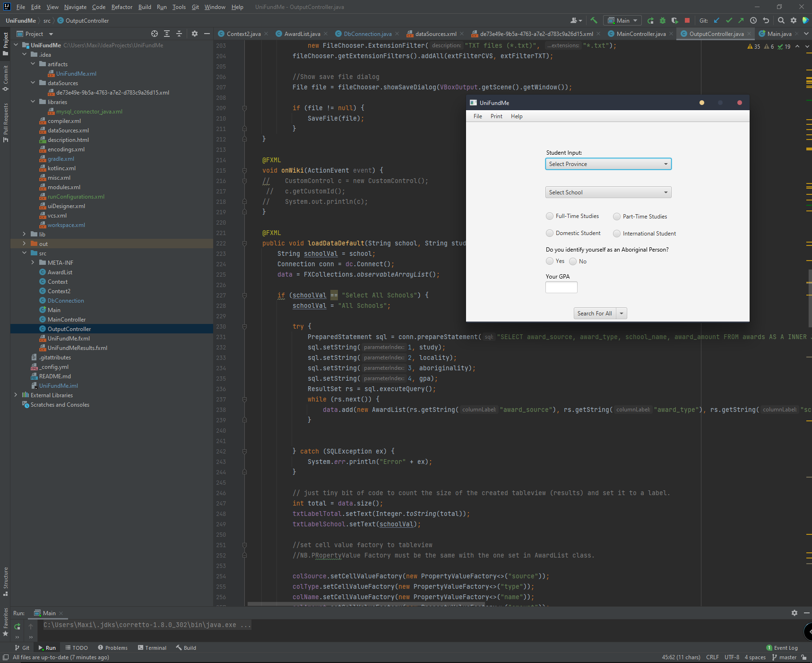This screenshot has width=812, height=663.
Task: Select Yes for Aboriginal Person question
Action: 550,261
